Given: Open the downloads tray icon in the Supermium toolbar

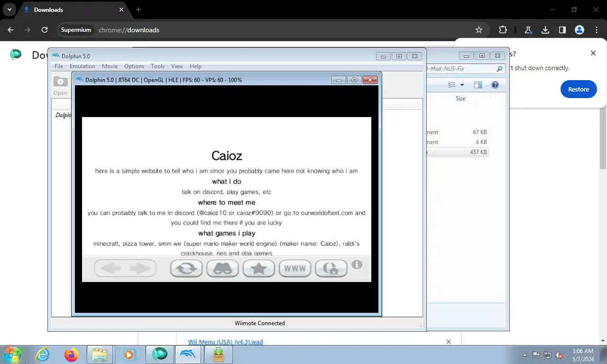Looking at the screenshot, I should (545, 30).
